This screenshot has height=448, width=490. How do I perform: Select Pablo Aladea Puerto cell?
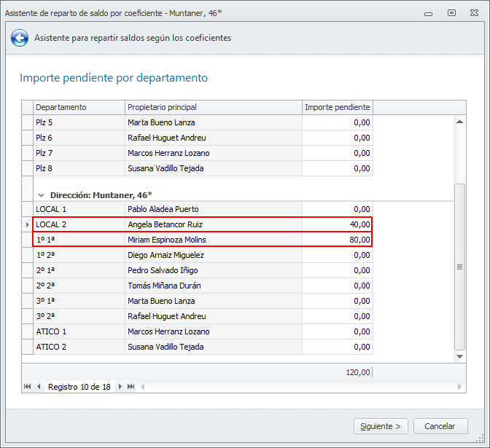tap(214, 209)
